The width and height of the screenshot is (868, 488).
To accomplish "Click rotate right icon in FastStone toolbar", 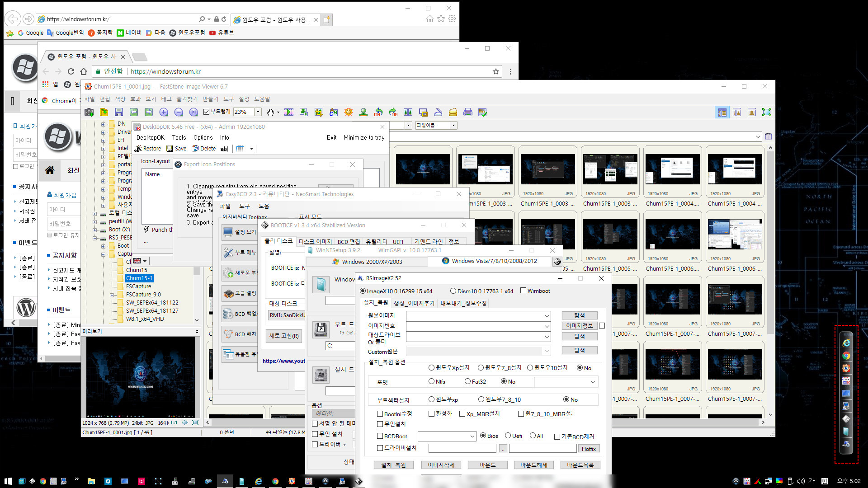I will (x=393, y=112).
